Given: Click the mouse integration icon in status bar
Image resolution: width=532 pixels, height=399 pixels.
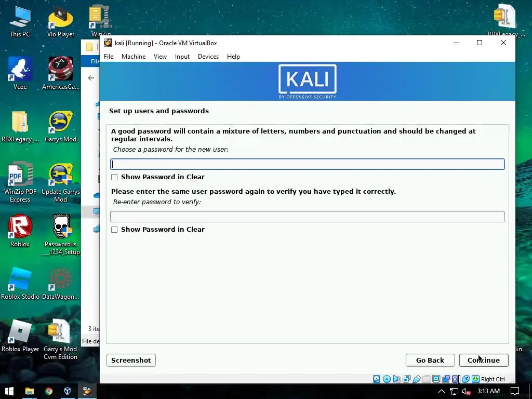Looking at the screenshot, I should (465, 379).
